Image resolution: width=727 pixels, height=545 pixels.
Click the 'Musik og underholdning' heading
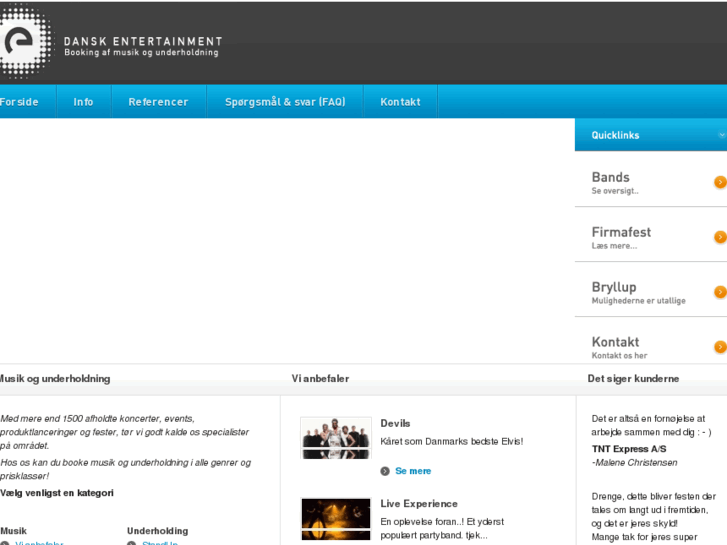[x=55, y=378]
